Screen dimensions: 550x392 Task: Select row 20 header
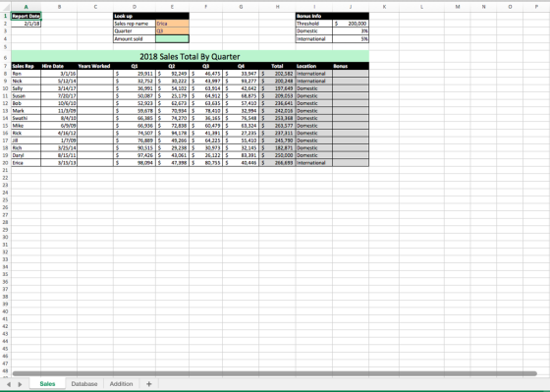click(x=5, y=163)
